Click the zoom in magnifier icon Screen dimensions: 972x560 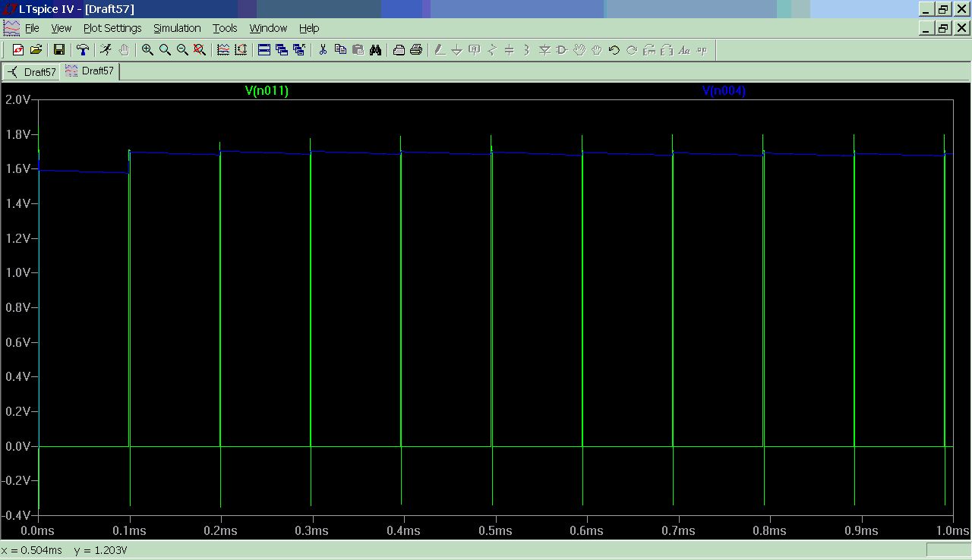pyautogui.click(x=147, y=50)
